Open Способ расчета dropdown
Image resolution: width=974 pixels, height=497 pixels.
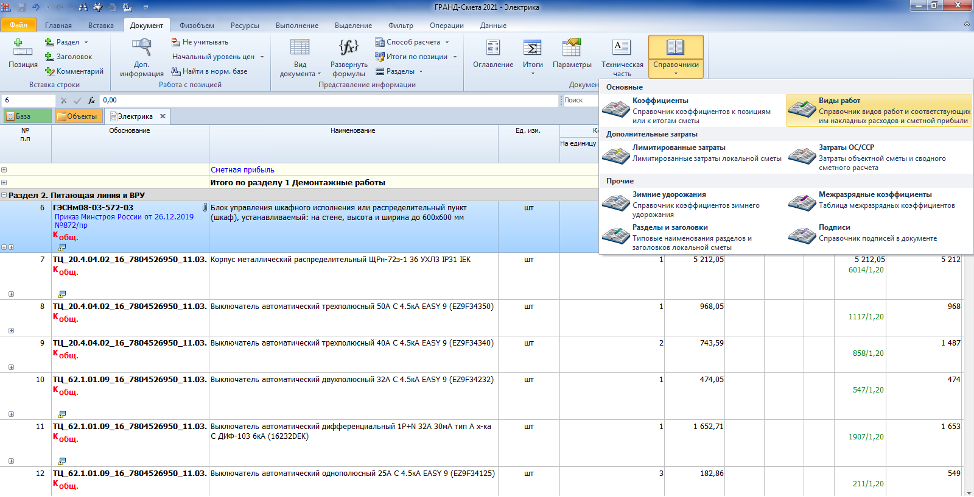tap(412, 42)
